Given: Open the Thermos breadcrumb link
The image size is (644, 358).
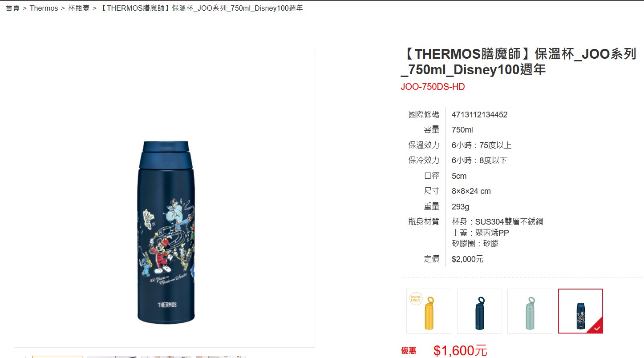Looking at the screenshot, I should pos(44,8).
